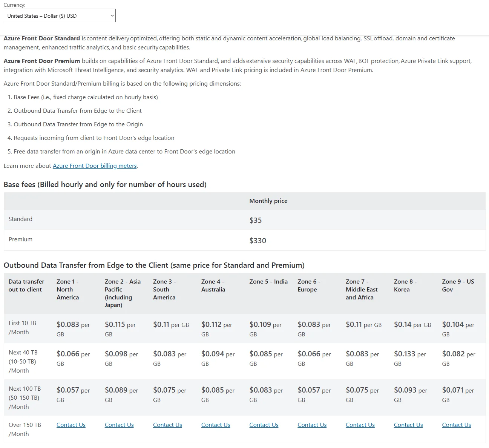Click the $0.112 per GB Zone 4 price

217,329
